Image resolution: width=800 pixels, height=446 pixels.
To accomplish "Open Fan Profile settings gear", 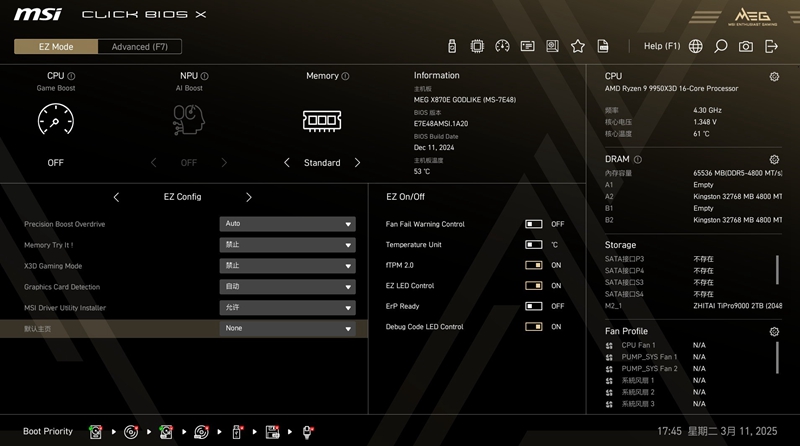I will point(774,331).
